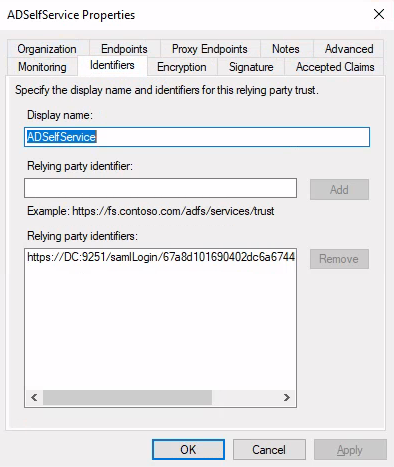Open the Proxy Endpoints tab
This screenshot has width=394, height=467.
[210, 49]
